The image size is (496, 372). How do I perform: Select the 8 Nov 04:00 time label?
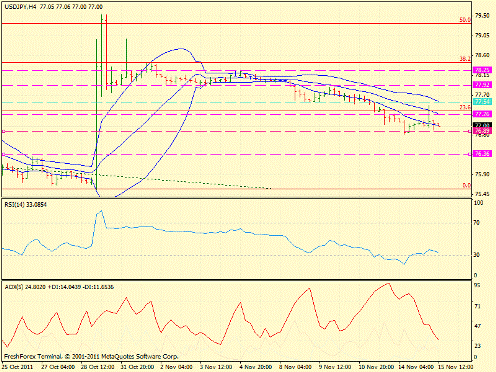tap(295, 367)
